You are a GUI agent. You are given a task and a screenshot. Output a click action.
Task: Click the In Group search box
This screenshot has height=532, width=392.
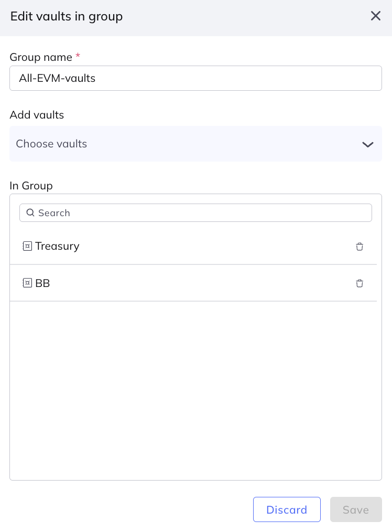coord(202,212)
